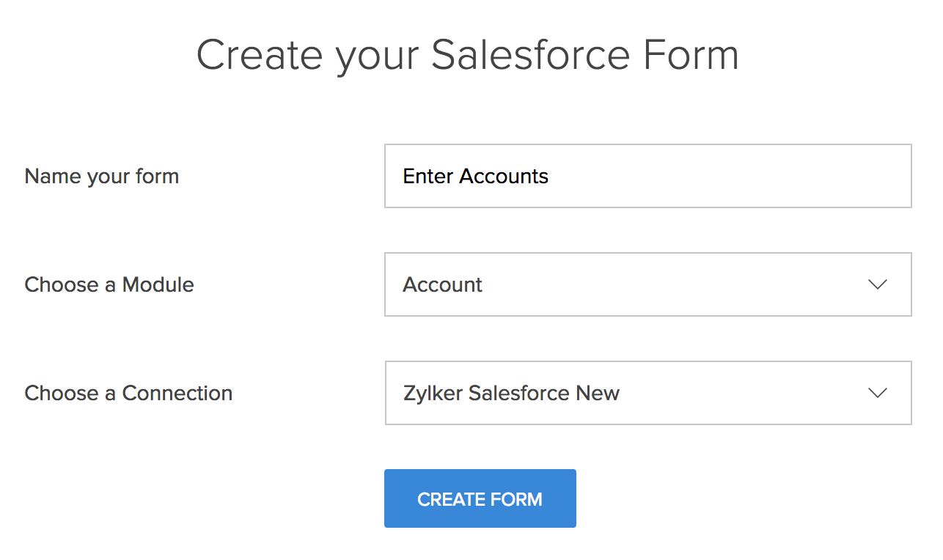This screenshot has width=943, height=560.
Task: Click the 'Enter Accounts' text in the name field
Action: pos(475,176)
